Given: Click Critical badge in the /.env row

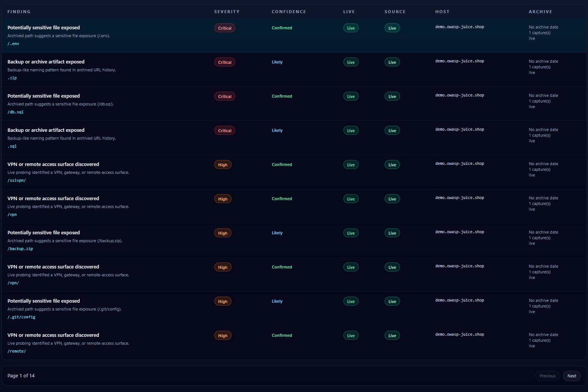Looking at the screenshot, I should [225, 28].
